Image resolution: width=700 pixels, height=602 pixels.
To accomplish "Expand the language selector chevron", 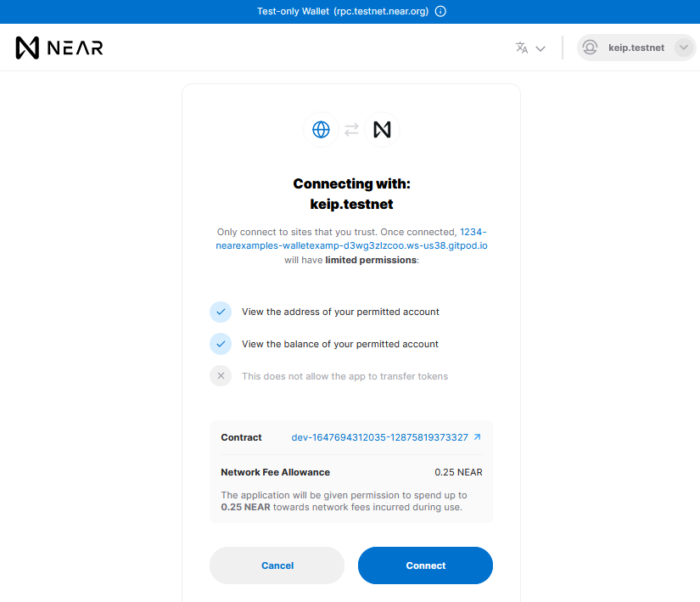I will [540, 48].
